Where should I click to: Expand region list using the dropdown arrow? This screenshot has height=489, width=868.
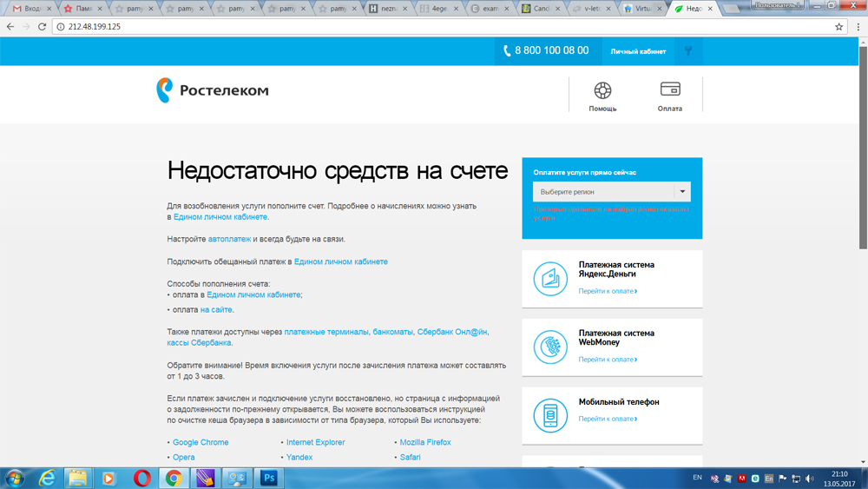pos(682,192)
